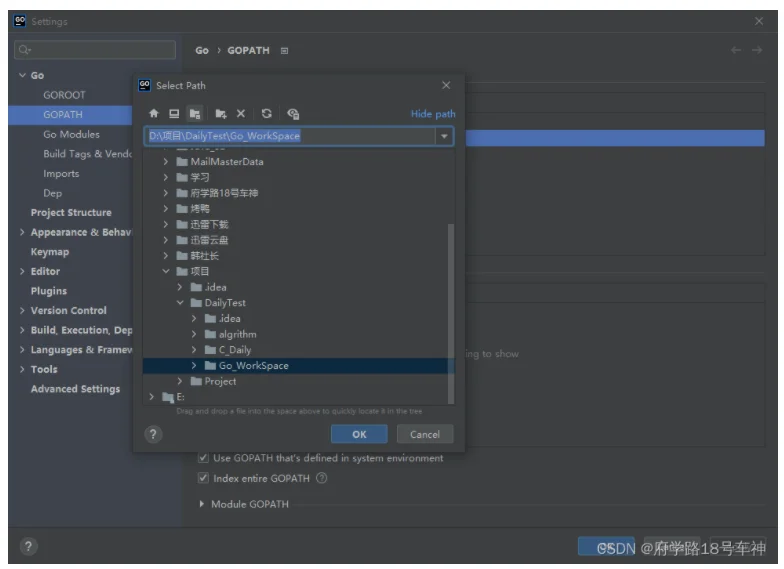Expand the E: drive node

[152, 397]
